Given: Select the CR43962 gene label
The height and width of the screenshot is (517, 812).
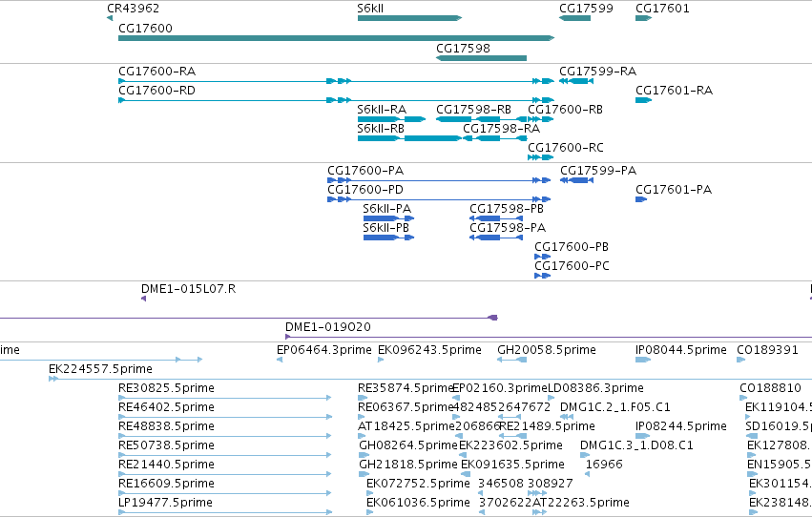Looking at the screenshot, I should (133, 9).
